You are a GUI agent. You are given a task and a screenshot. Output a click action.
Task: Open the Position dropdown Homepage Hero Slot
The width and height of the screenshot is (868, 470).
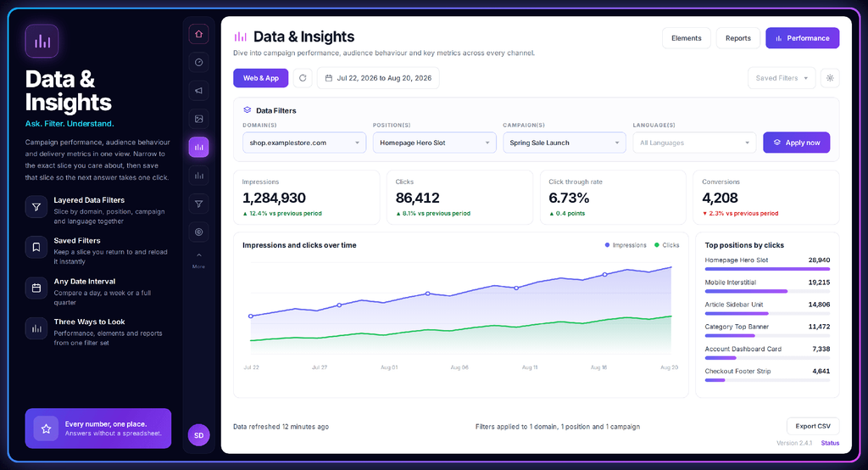(x=435, y=143)
